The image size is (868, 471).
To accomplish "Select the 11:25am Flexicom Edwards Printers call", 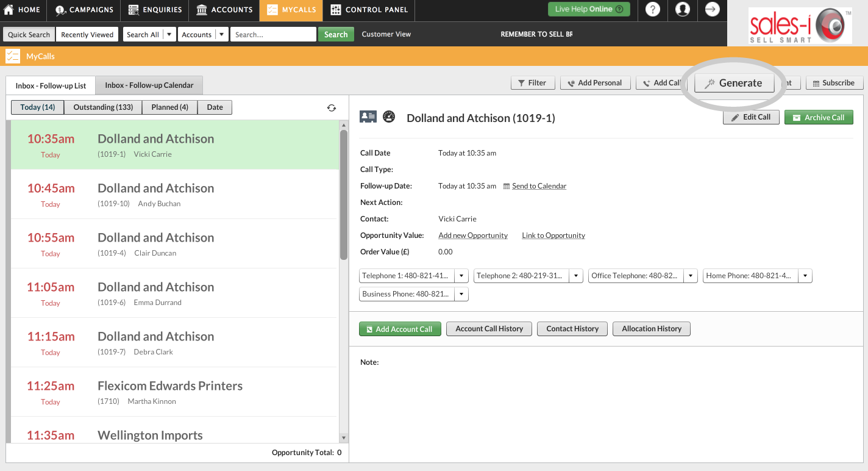I will [174, 392].
